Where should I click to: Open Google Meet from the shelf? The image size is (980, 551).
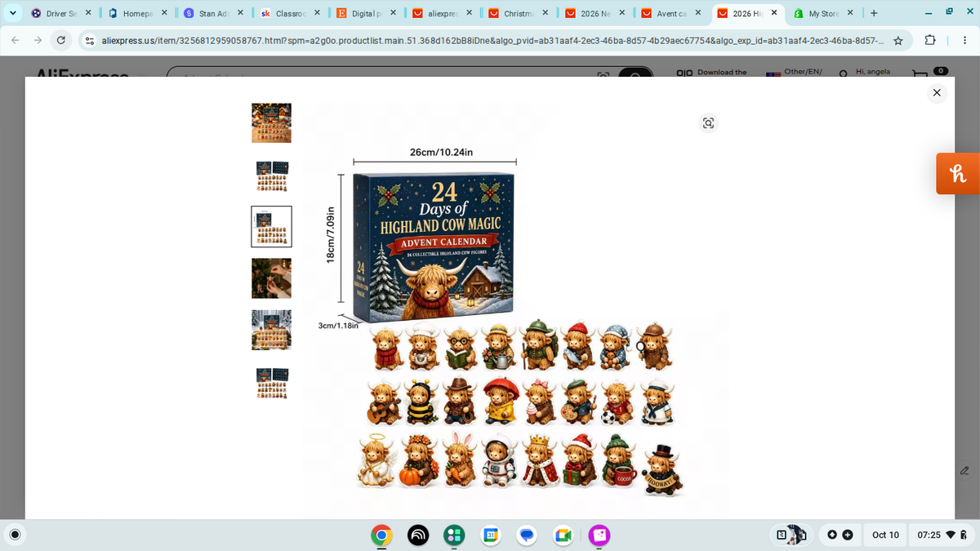[x=563, y=535]
